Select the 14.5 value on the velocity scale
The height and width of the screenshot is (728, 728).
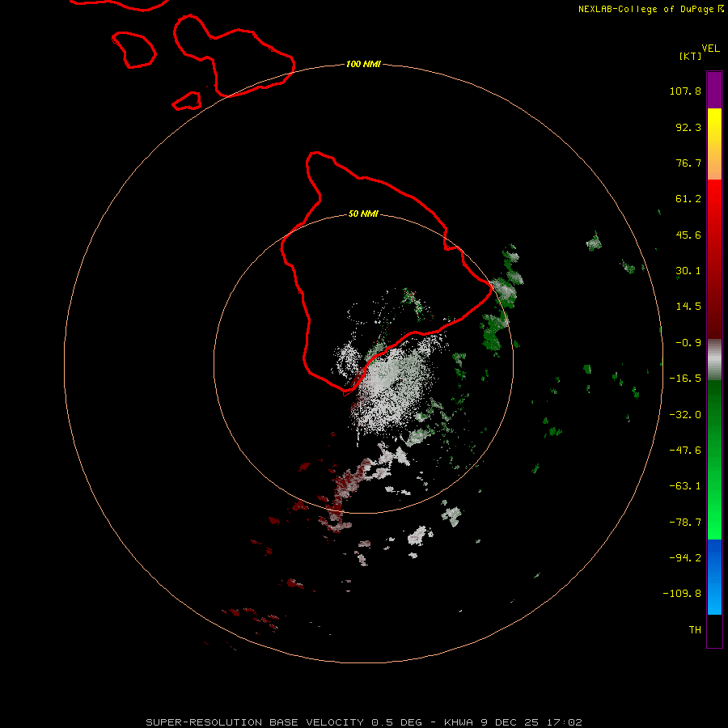coord(688,307)
